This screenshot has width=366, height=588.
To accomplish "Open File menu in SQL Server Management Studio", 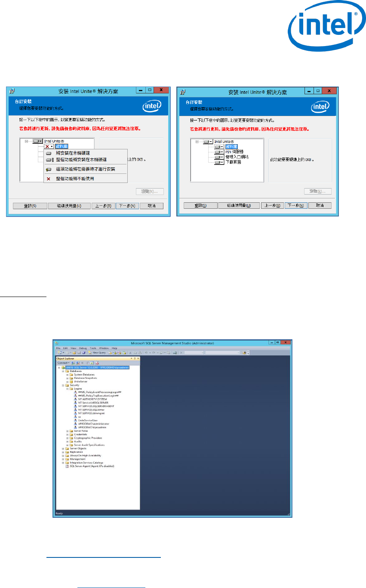I will (58, 348).
